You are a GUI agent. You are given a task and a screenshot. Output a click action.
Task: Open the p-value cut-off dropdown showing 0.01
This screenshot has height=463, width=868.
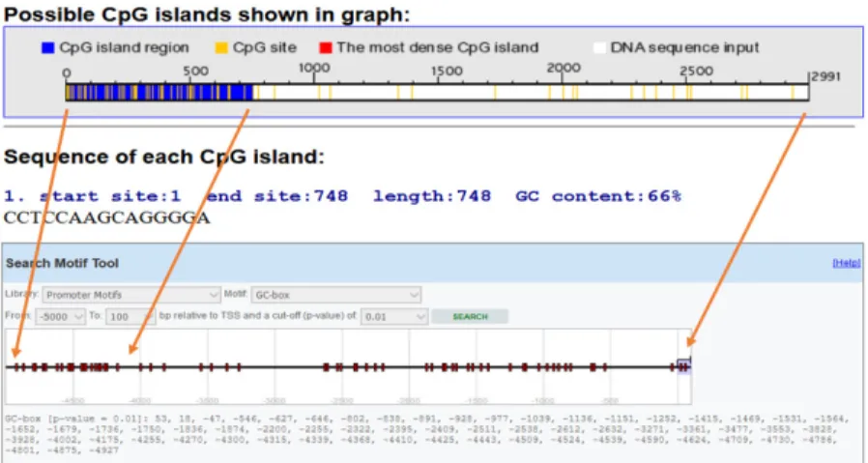tap(394, 317)
